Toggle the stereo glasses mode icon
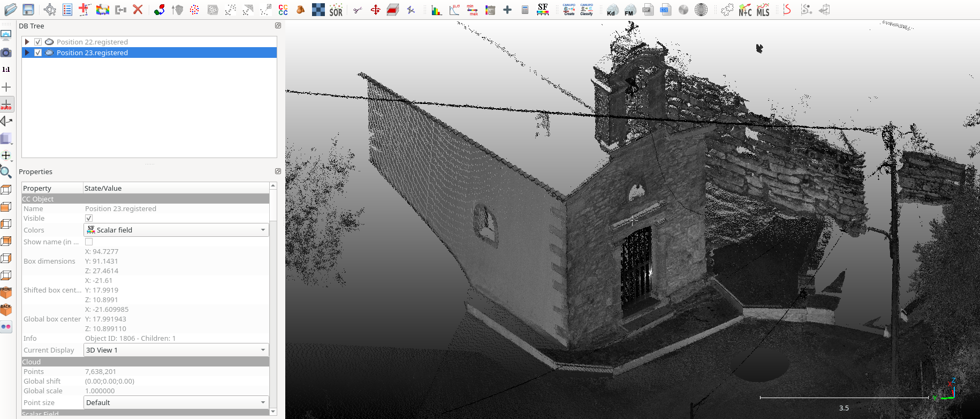The image size is (980, 419). pyautogui.click(x=6, y=327)
